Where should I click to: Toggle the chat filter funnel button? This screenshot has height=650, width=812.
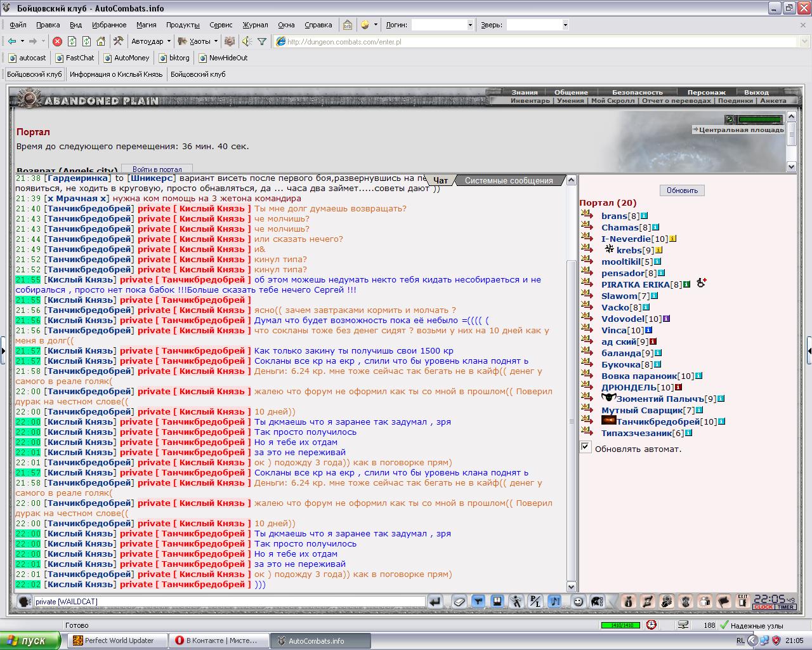[x=478, y=601]
